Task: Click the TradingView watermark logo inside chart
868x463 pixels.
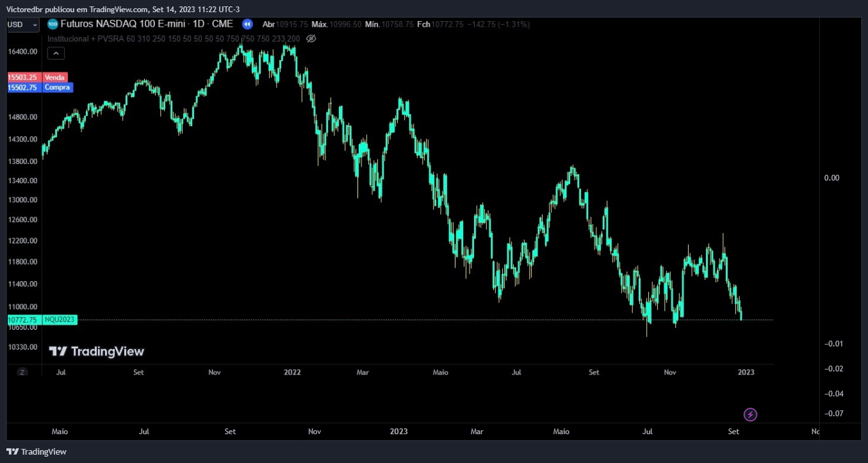Action: tap(97, 351)
